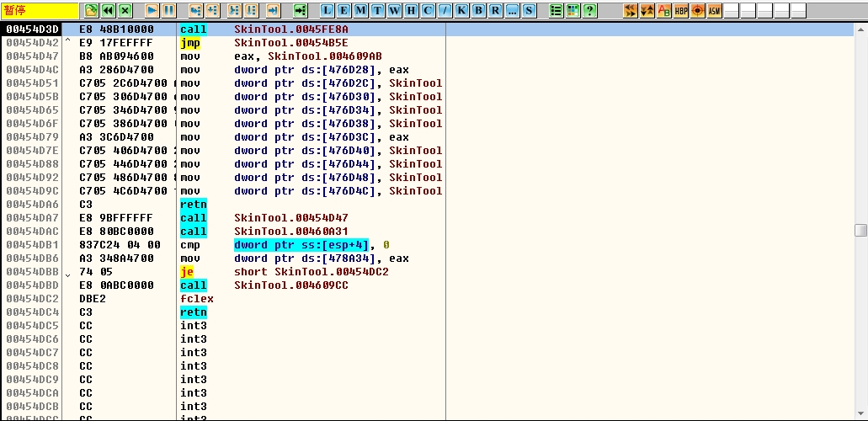Select the fclex instruction row

[x=428, y=299]
